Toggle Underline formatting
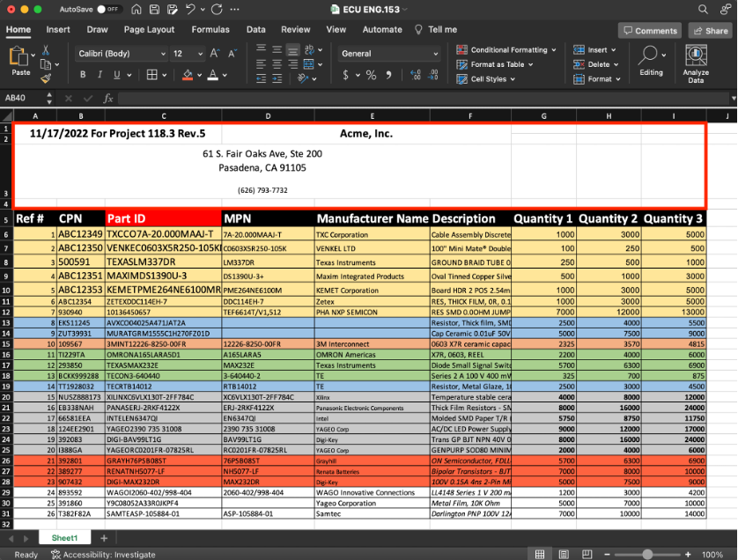Viewport: 738px width, 560px height. click(117, 74)
